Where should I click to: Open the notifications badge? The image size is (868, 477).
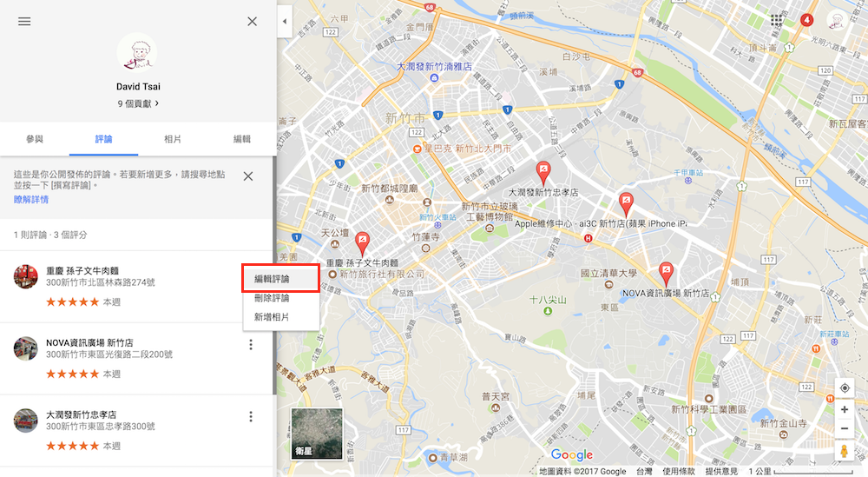coord(807,21)
